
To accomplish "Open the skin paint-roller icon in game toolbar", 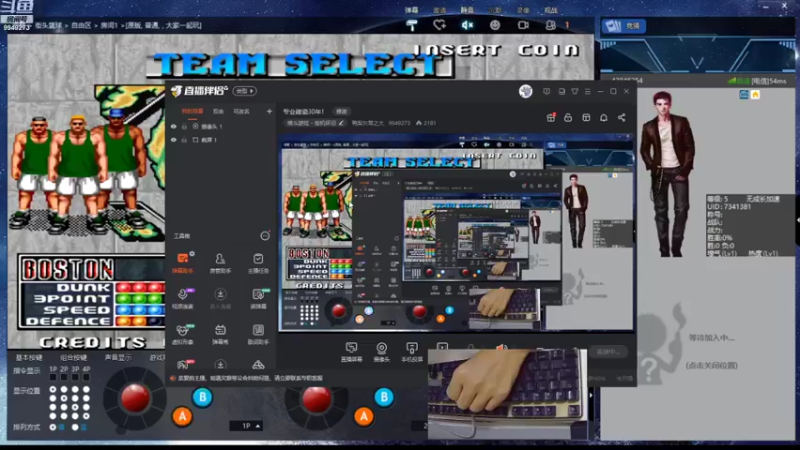I will 412,26.
